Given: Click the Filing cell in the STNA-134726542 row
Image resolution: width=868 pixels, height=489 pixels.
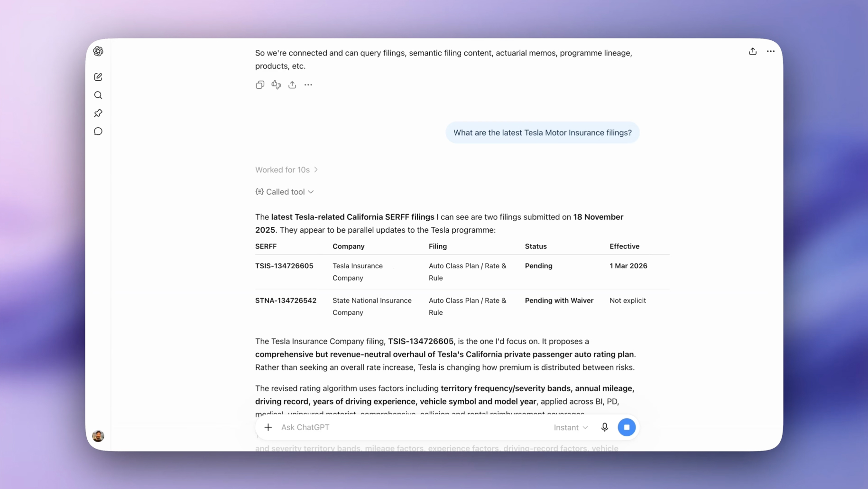Looking at the screenshot, I should [x=468, y=307].
